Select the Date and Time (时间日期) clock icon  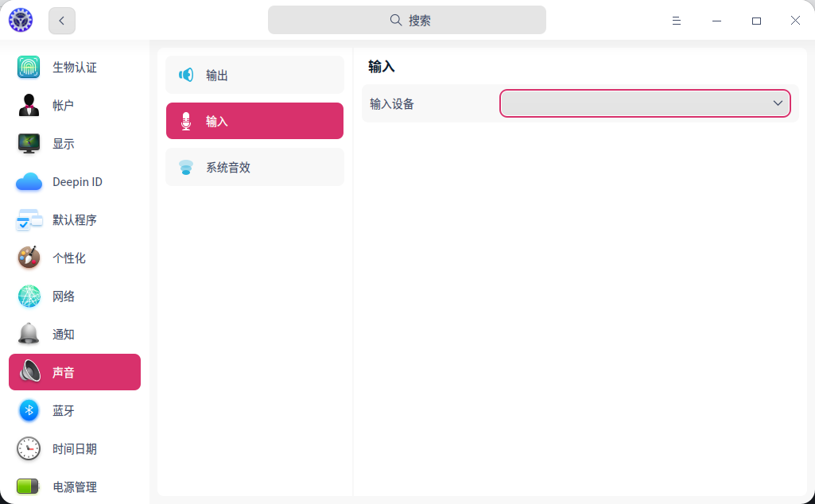29,449
